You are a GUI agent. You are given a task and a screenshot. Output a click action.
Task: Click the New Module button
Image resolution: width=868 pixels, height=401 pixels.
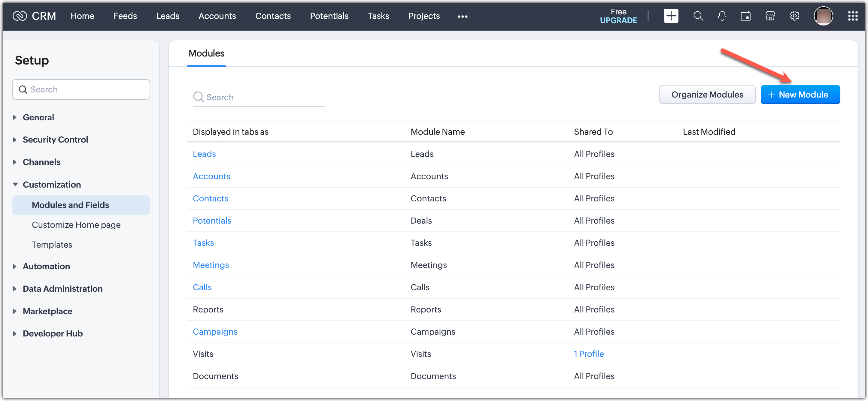click(800, 95)
